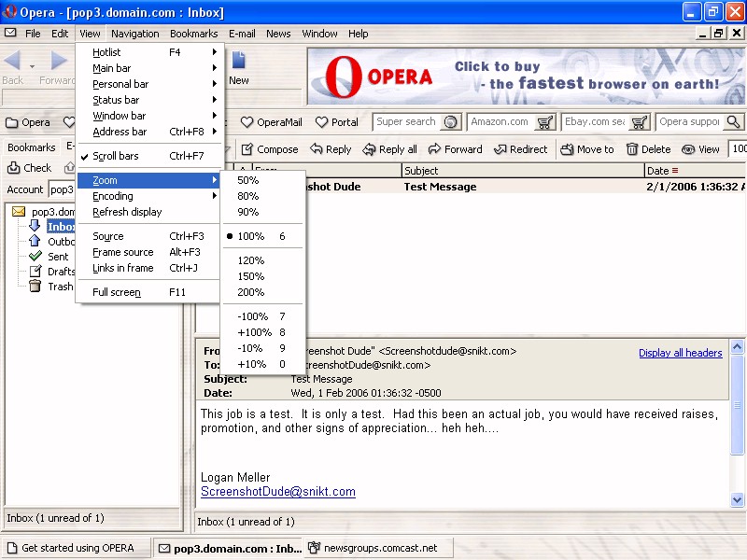Set zoom to 120%
Viewport: 747px width, 560px height.
[262, 260]
